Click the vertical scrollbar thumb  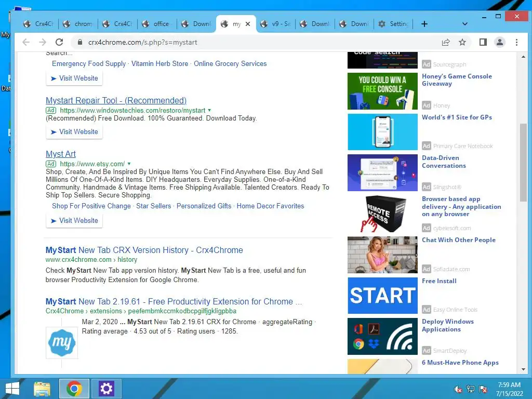pos(523,163)
